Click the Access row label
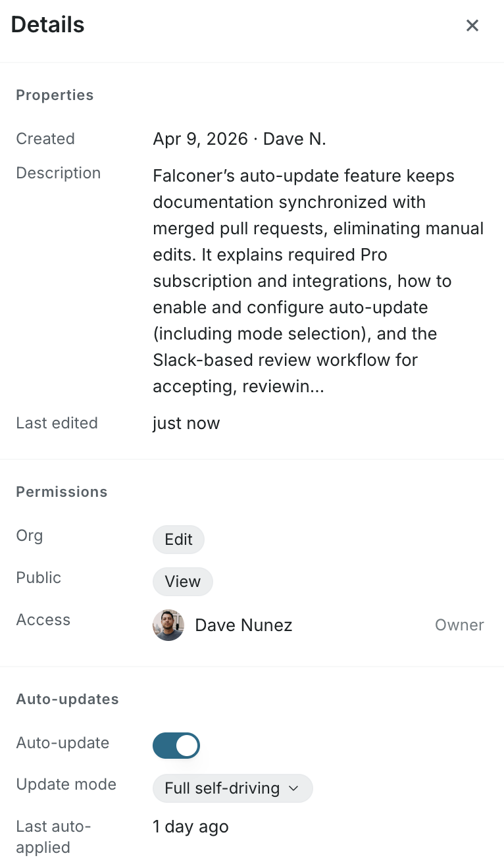The height and width of the screenshot is (866, 504). point(43,620)
